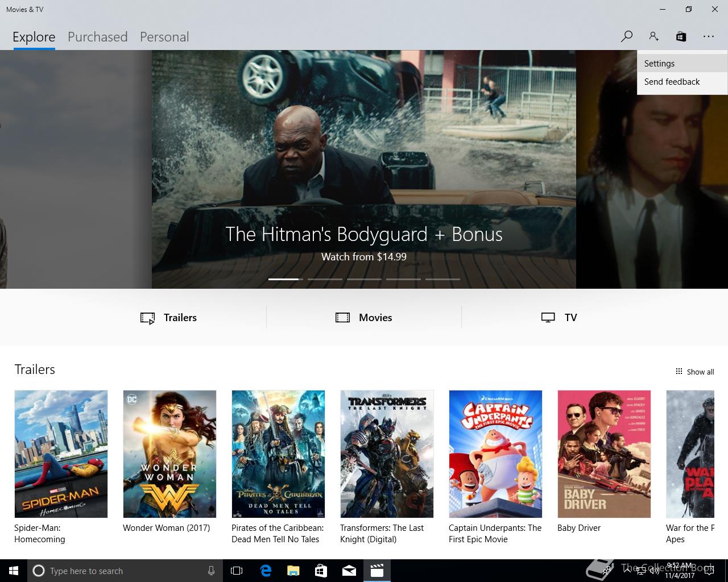Click Watch from $14.99 text
The image size is (728, 582).
pyautogui.click(x=364, y=257)
